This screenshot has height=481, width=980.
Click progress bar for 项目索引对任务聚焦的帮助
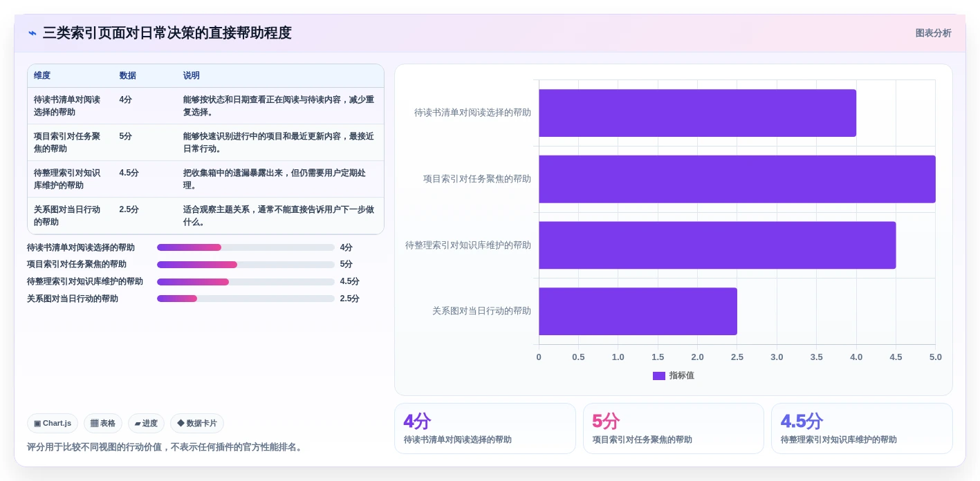(246, 265)
